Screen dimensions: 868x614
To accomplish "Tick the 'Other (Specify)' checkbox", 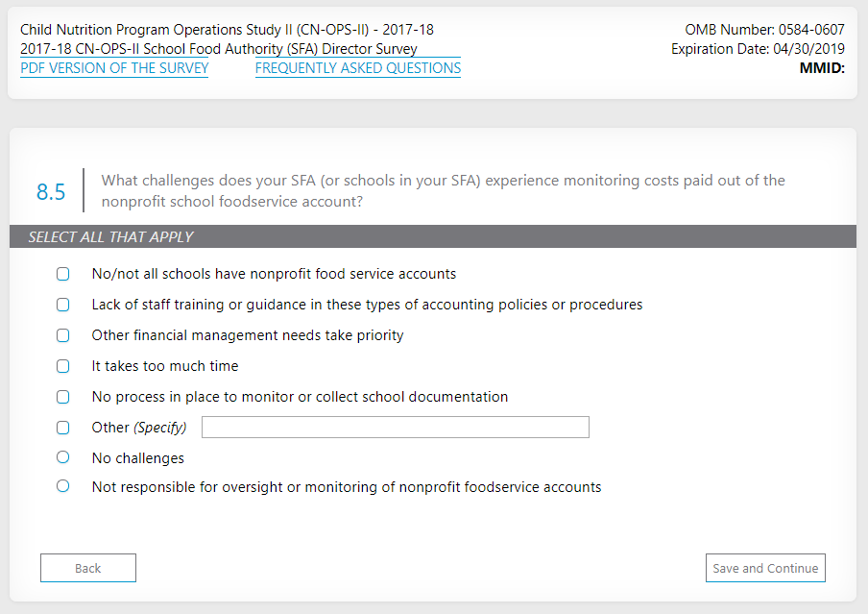I will (63, 428).
